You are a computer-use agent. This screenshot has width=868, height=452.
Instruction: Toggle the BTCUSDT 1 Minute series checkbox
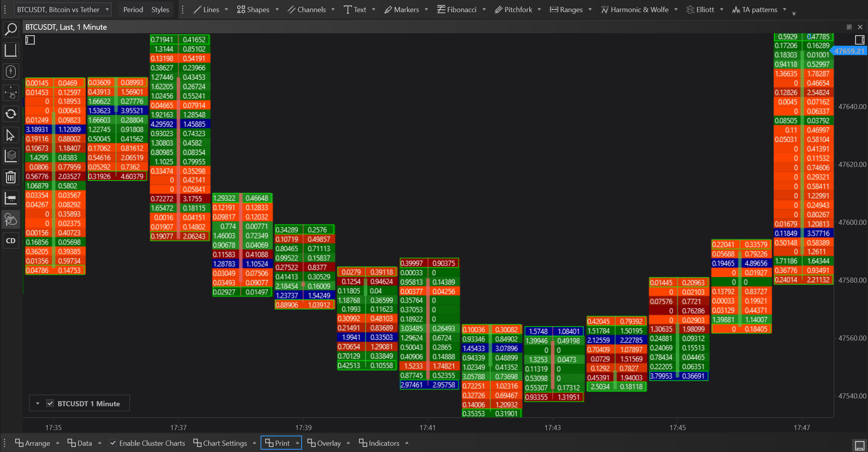[50, 404]
